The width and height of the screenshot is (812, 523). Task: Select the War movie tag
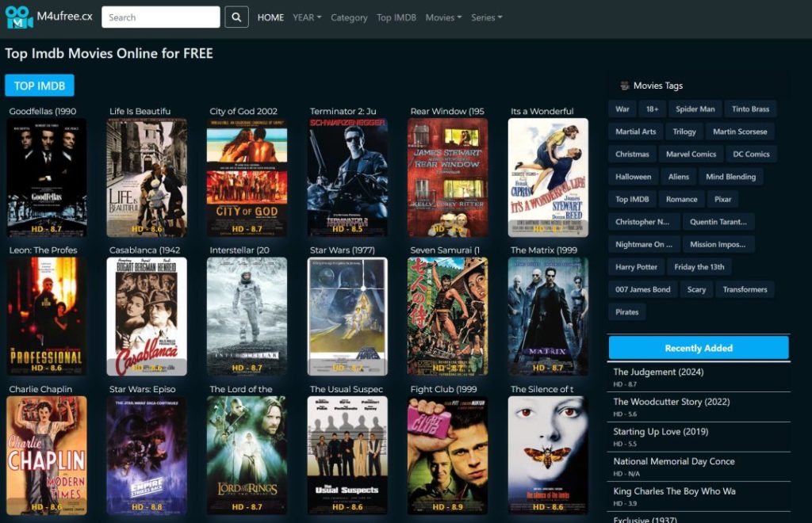[622, 109]
